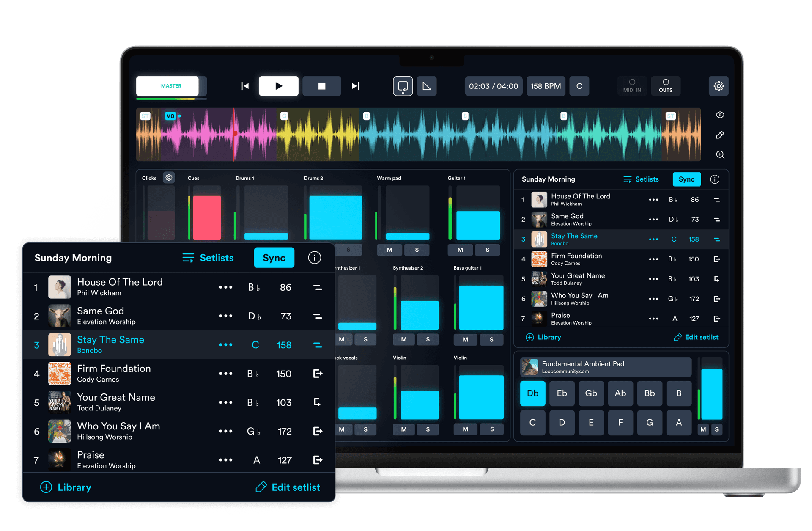Click Edit setlist in the large popup
Screen dimensions: 812x531
(x=288, y=487)
